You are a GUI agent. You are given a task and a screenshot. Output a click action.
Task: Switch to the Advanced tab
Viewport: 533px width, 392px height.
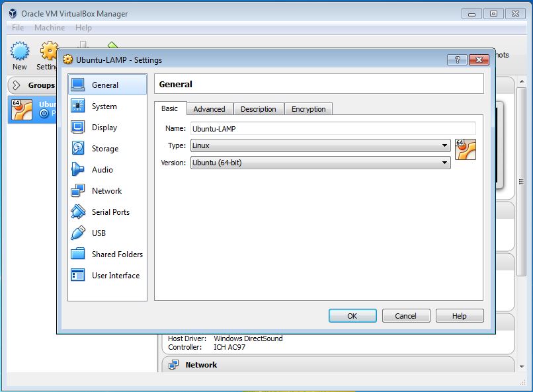210,109
